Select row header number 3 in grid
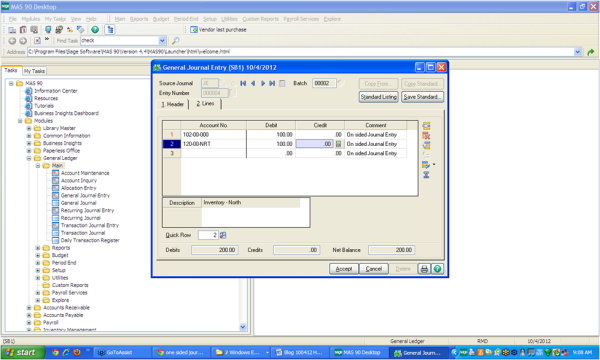 (172, 153)
